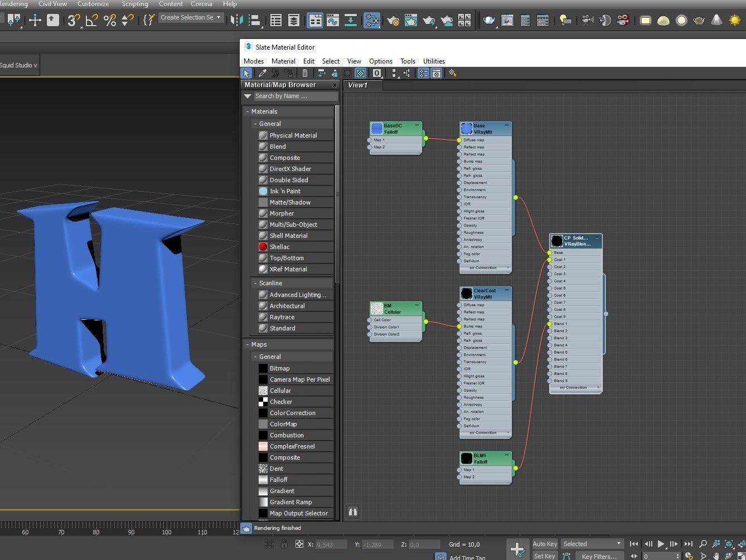Viewport: 746px width, 560px height.
Task: Open Render Setup teapot-gear icon
Action: (393, 21)
